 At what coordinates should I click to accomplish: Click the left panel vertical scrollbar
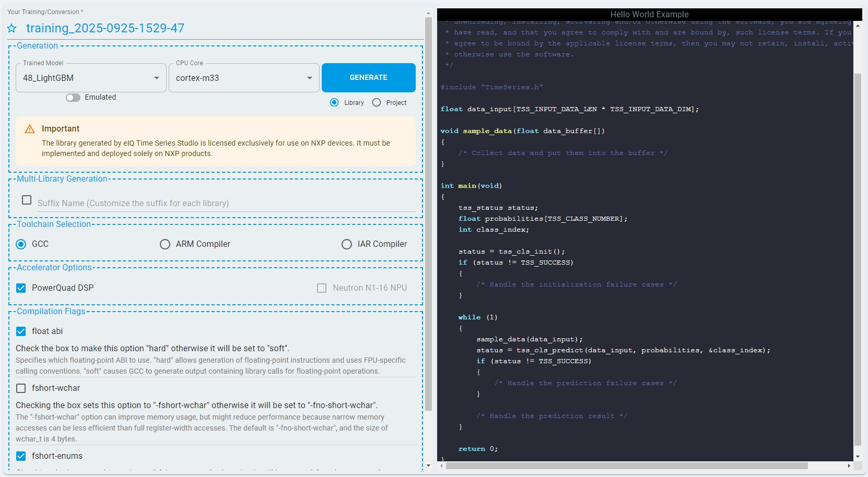click(x=428, y=209)
